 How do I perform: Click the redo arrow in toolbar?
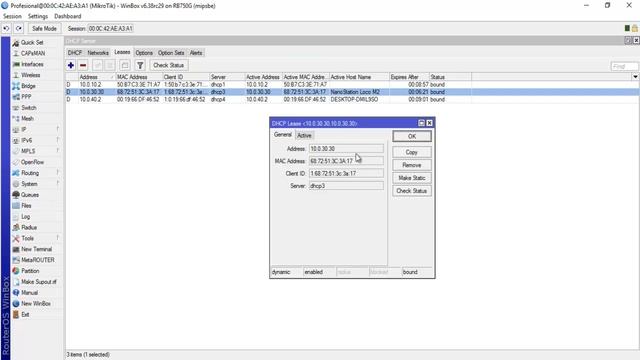pos(19,29)
